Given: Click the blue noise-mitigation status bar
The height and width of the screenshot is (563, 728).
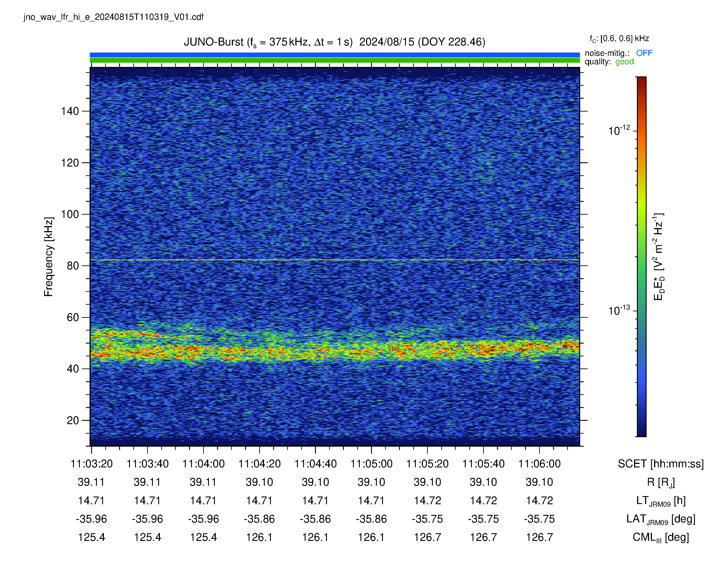Looking at the screenshot, I should pyautogui.click(x=335, y=55).
